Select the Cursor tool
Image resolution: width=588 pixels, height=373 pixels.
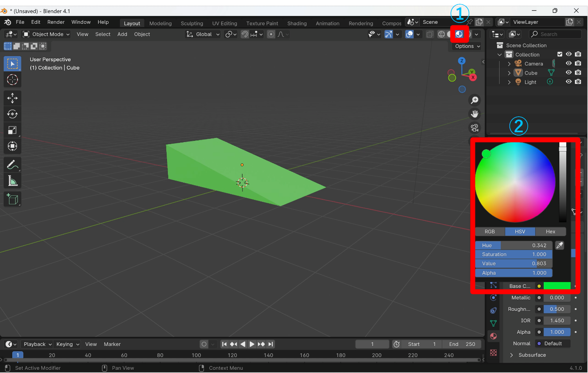[x=12, y=79]
